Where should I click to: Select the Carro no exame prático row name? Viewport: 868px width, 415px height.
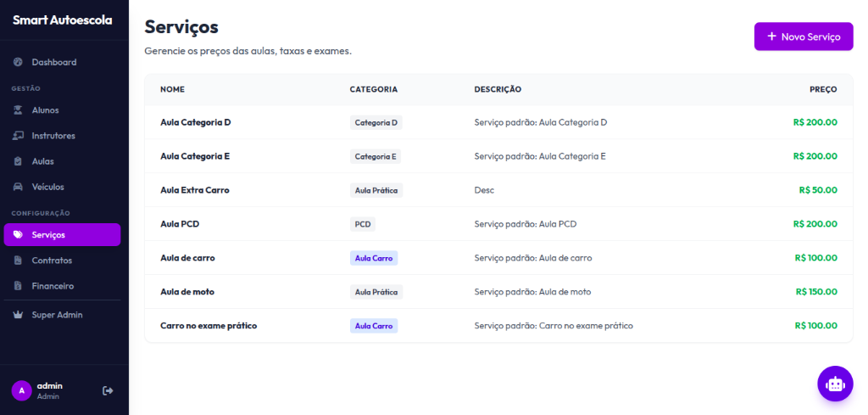point(209,326)
